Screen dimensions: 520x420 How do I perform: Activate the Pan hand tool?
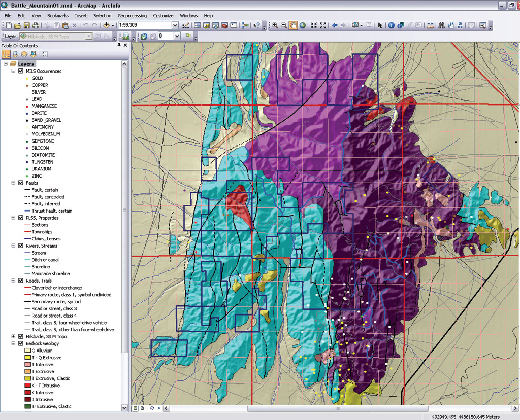coord(293,25)
